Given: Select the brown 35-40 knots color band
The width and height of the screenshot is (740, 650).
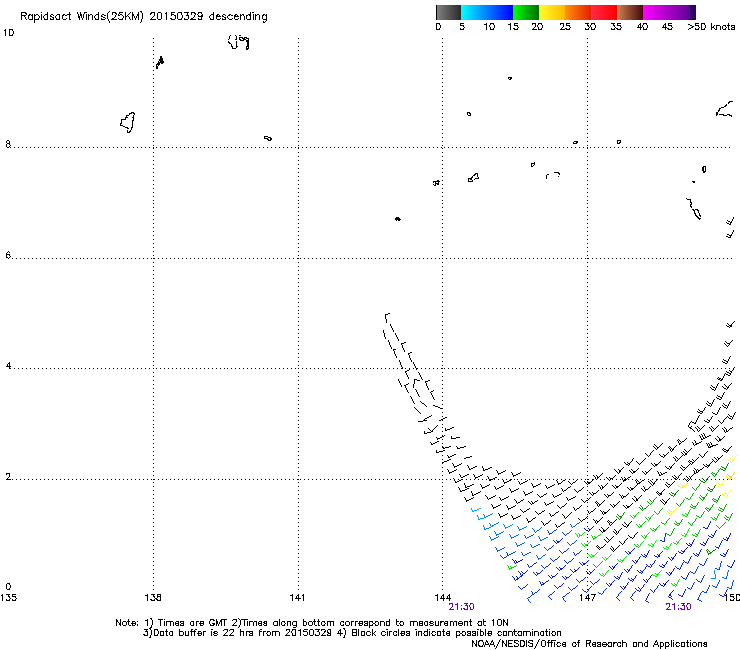Looking at the screenshot, I should tap(630, 12).
